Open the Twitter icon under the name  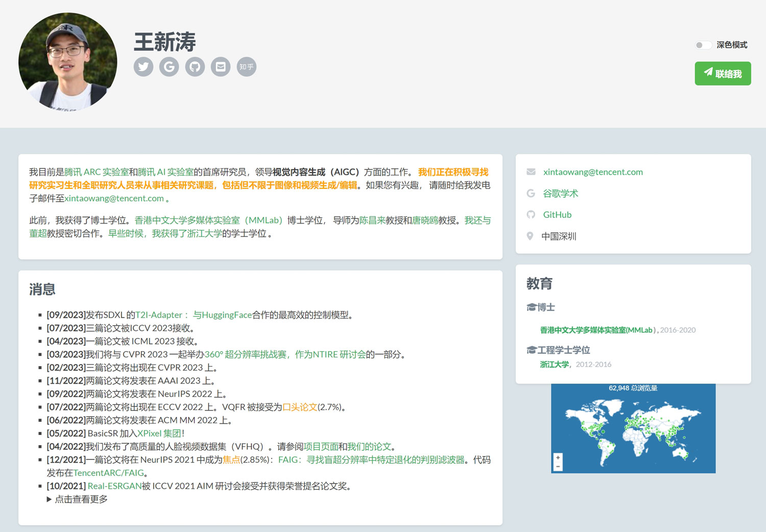click(143, 67)
